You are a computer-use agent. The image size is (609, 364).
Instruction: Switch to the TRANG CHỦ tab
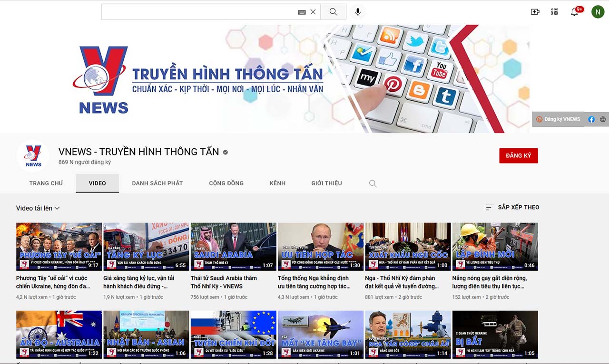tap(46, 183)
